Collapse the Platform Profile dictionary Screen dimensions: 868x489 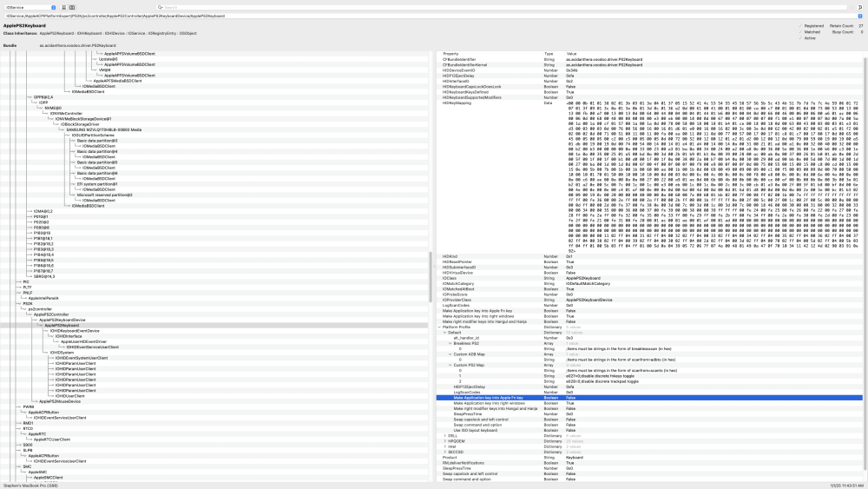tap(439, 327)
